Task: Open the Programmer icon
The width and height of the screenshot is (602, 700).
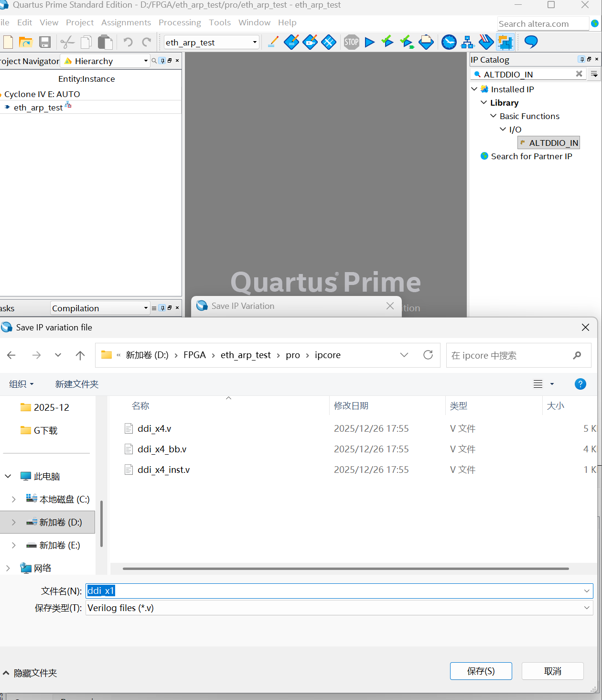Action: pos(486,42)
